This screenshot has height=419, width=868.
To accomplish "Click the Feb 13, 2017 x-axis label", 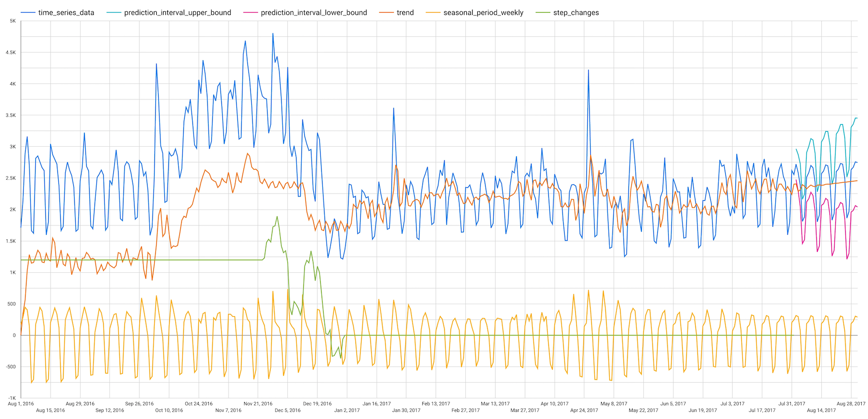I will tap(436, 404).
